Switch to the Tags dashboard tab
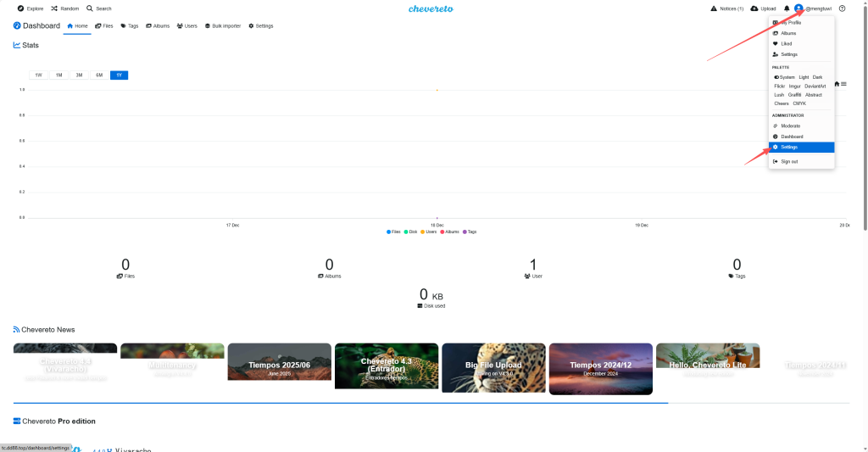The image size is (868, 452). click(x=130, y=26)
